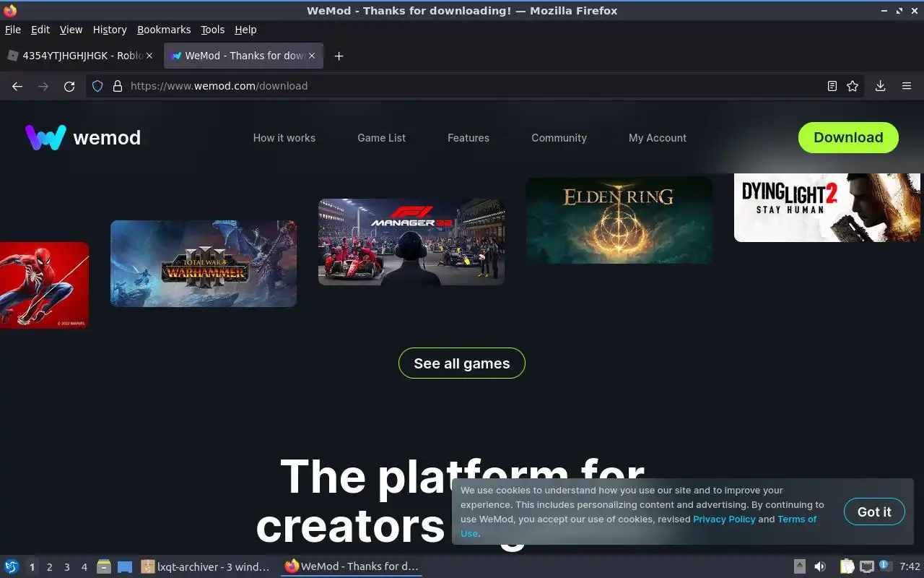This screenshot has width=924, height=578.
Task: Open the Bookmarks menu
Action: coord(164,30)
